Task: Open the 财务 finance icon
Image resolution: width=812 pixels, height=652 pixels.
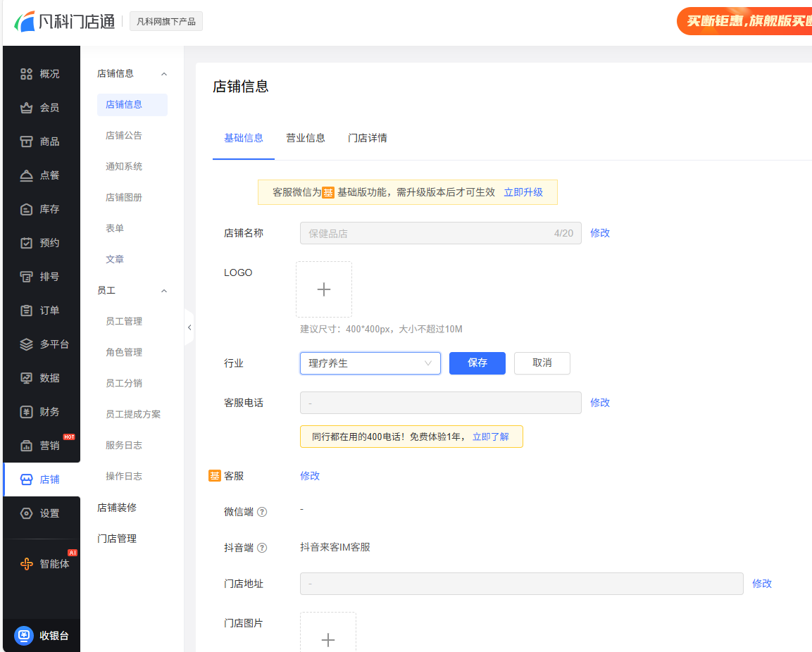Action: coord(26,412)
